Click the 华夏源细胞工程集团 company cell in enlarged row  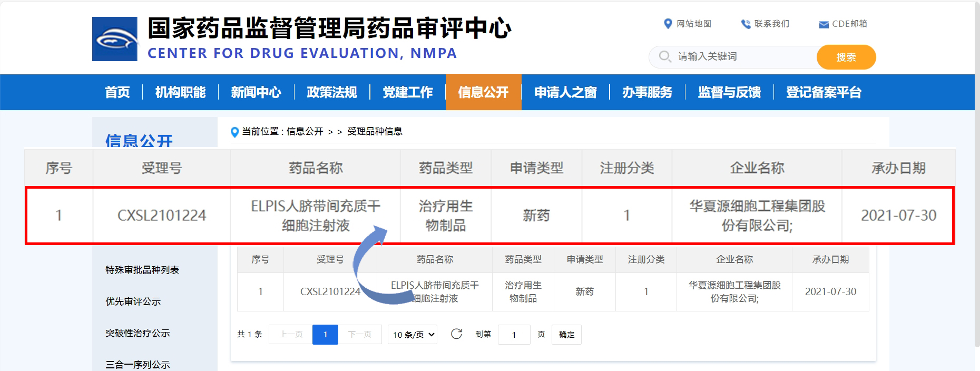(x=757, y=216)
